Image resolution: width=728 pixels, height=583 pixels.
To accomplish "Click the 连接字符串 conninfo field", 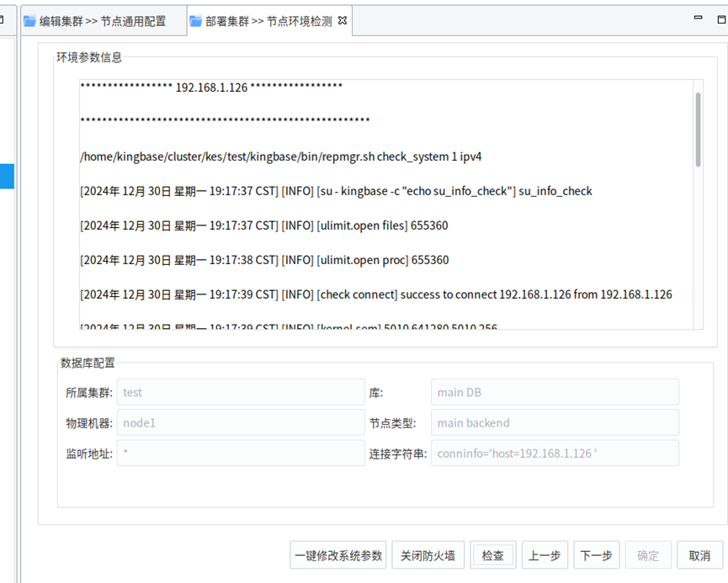I will 554,453.
